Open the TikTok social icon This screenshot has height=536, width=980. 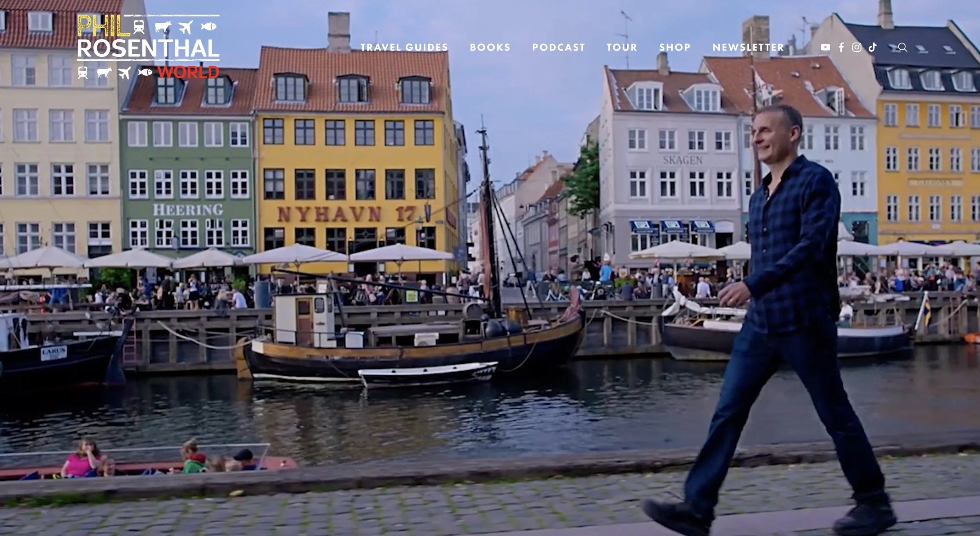(x=873, y=47)
